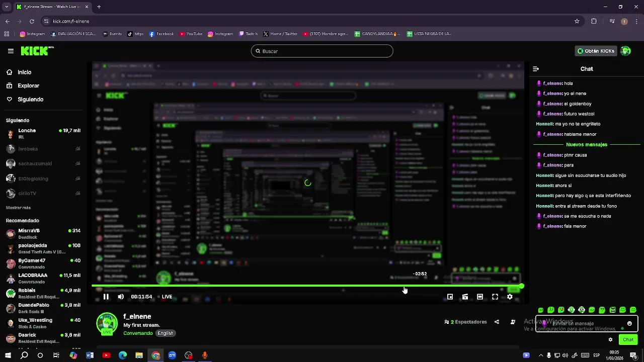644x362 pixels.
Task: Open recommended channel Uke_Wrestling
Action: coord(43,323)
